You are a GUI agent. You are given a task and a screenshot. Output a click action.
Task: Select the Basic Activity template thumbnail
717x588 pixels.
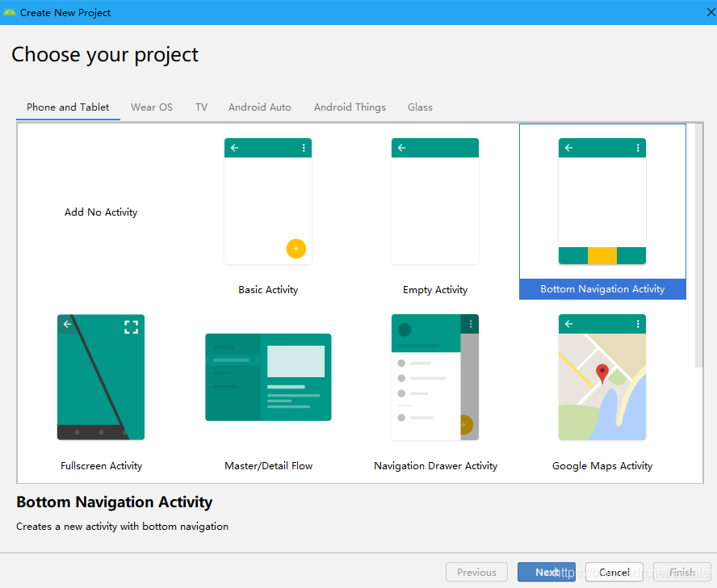click(268, 201)
